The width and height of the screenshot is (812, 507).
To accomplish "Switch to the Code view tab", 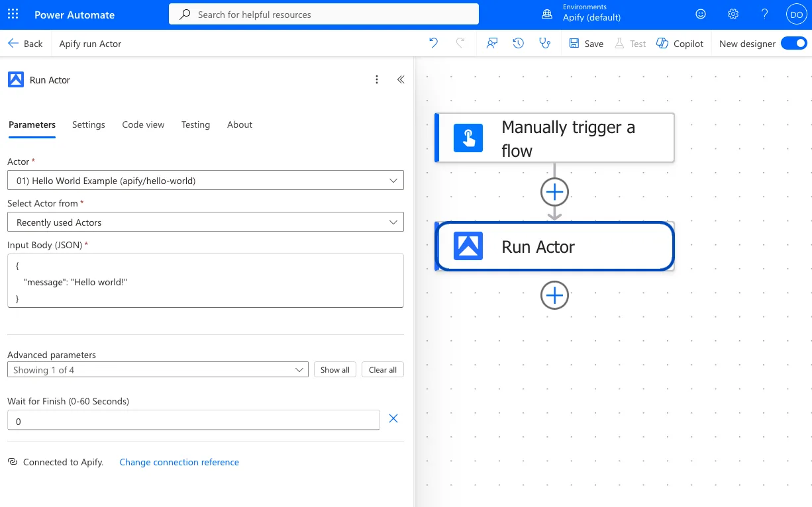I will point(143,124).
